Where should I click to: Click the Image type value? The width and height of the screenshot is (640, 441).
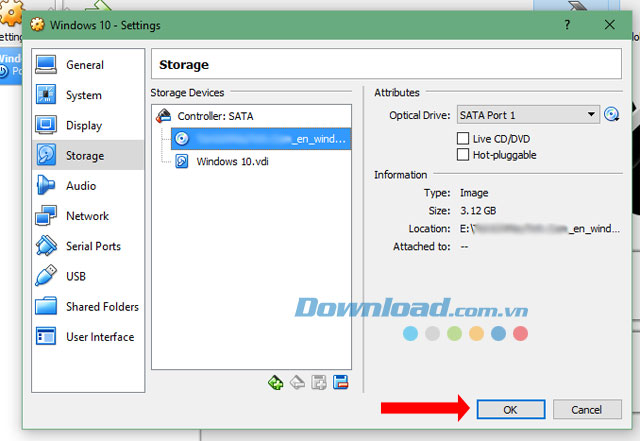click(x=474, y=193)
